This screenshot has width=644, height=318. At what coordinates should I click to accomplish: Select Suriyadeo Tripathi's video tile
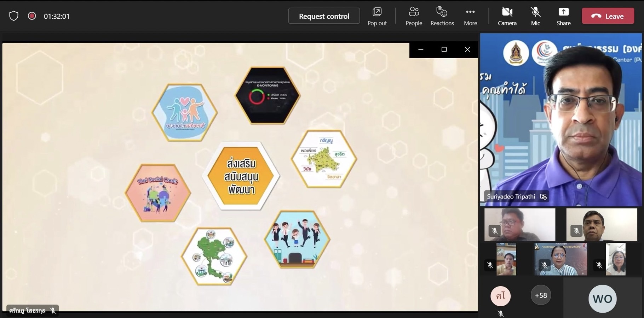[x=561, y=120]
